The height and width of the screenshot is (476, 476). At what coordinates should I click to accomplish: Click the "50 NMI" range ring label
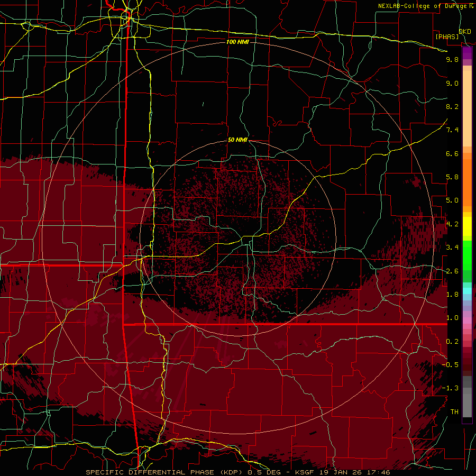237,140
